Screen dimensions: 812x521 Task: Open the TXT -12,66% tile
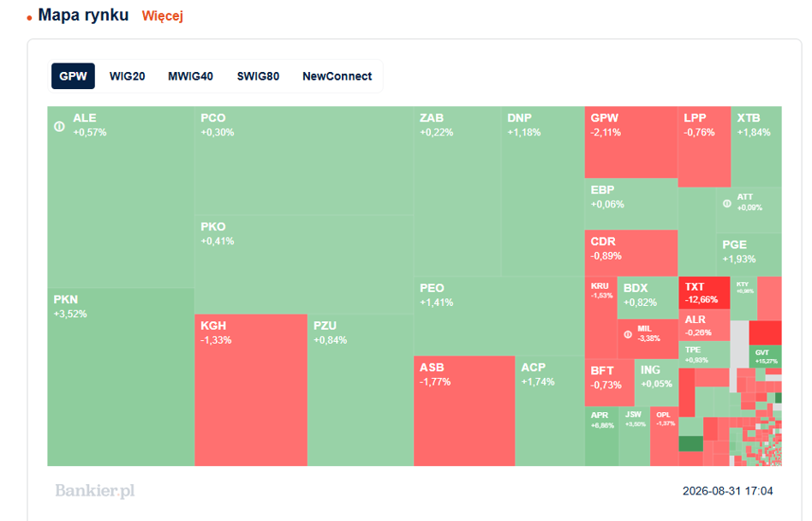704,292
